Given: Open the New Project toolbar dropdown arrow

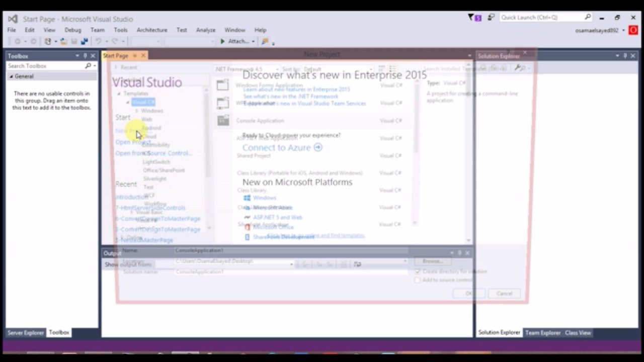Looking at the screenshot, I should [x=55, y=41].
